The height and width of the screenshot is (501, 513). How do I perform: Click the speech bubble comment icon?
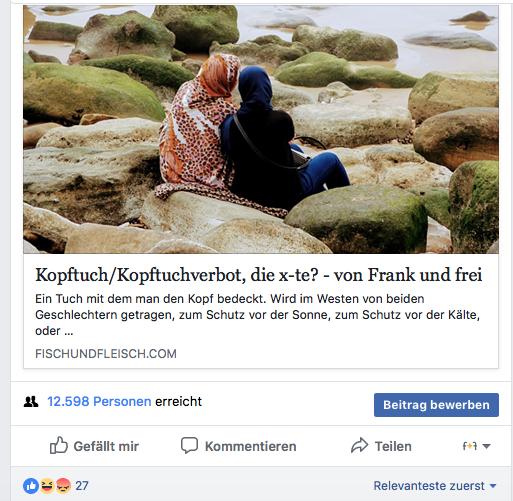(189, 445)
